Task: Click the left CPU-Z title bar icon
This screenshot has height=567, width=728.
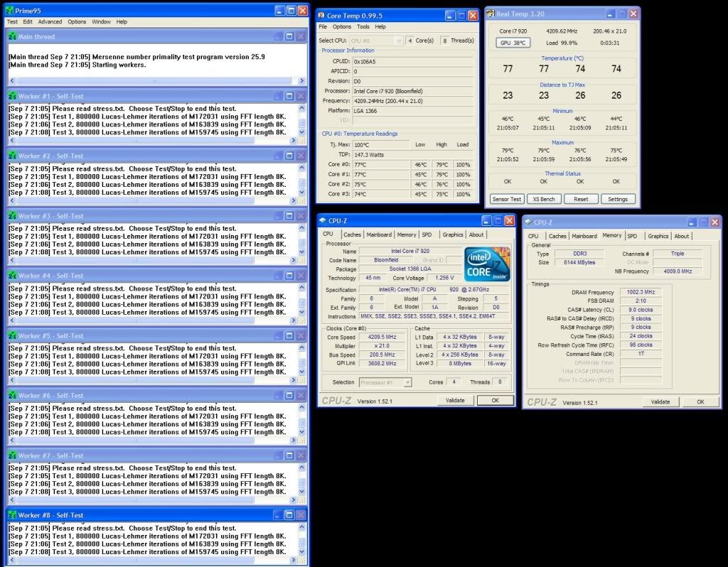Action: [323, 221]
